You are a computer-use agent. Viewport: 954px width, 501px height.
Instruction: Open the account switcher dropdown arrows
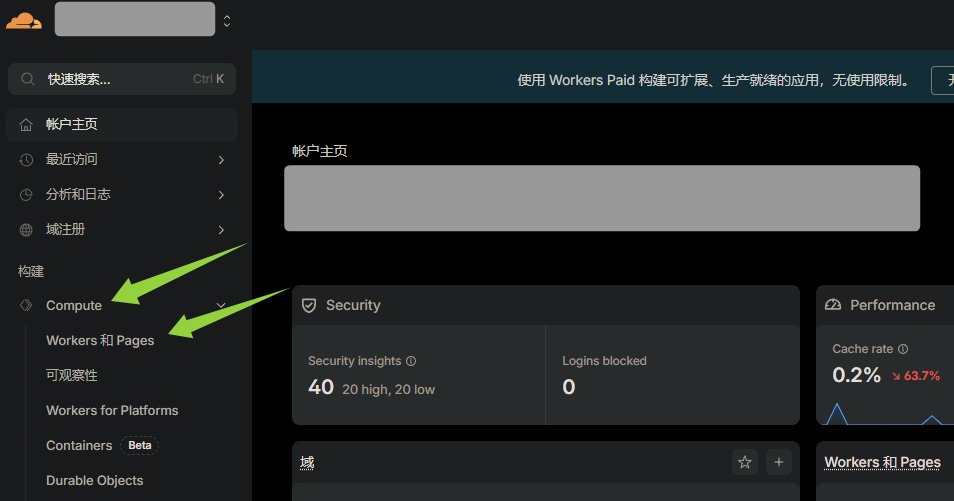[227, 20]
